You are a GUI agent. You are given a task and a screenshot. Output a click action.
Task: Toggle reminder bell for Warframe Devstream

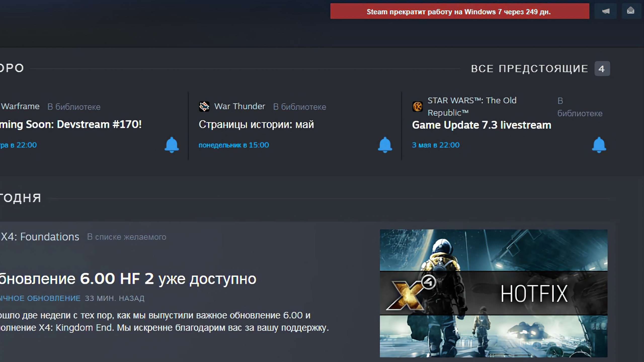tap(172, 145)
